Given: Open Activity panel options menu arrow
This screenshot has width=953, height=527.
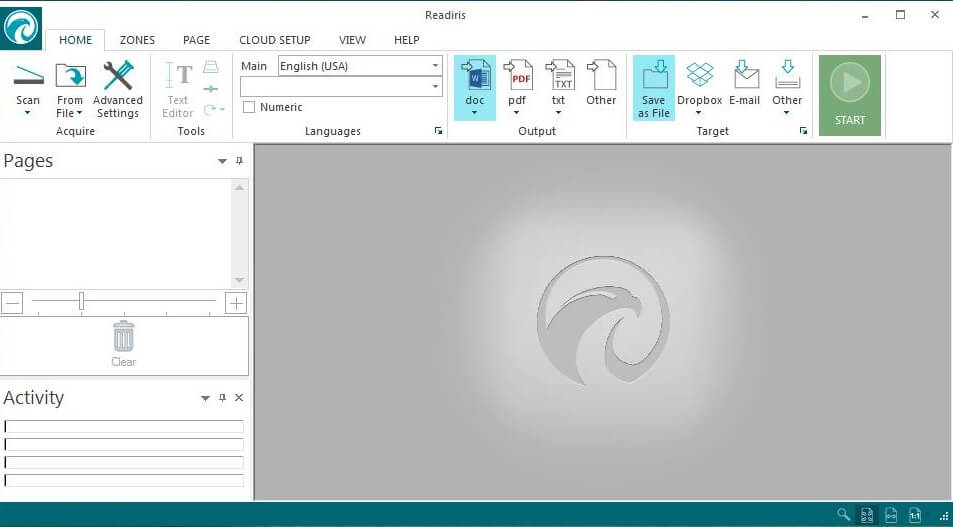Looking at the screenshot, I should (205, 398).
